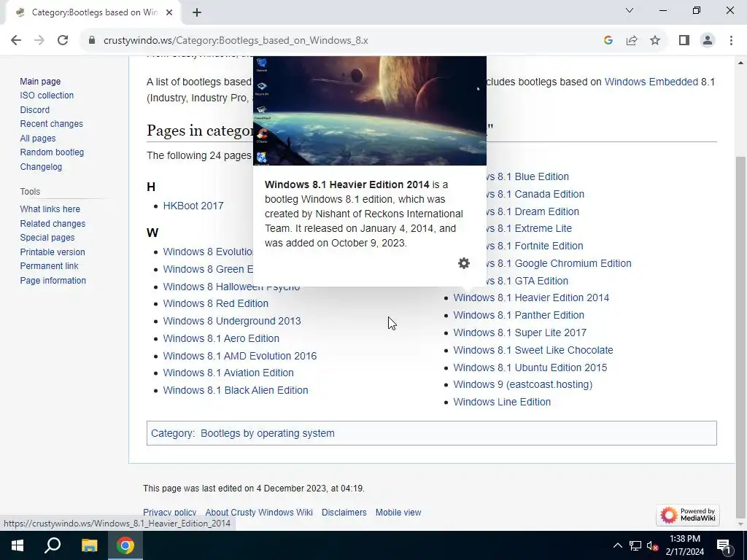Click the address bar URL
The image size is (747, 560).
pyautogui.click(x=236, y=41)
